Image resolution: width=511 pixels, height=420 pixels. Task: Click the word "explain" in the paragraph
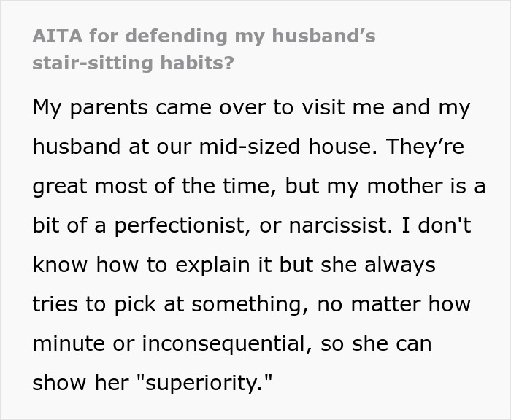[x=212, y=265]
